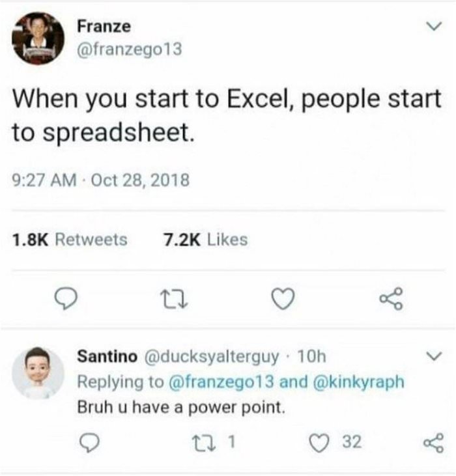This screenshot has height=476, width=456.
Task: Click Franze's display name
Action: coord(104,26)
